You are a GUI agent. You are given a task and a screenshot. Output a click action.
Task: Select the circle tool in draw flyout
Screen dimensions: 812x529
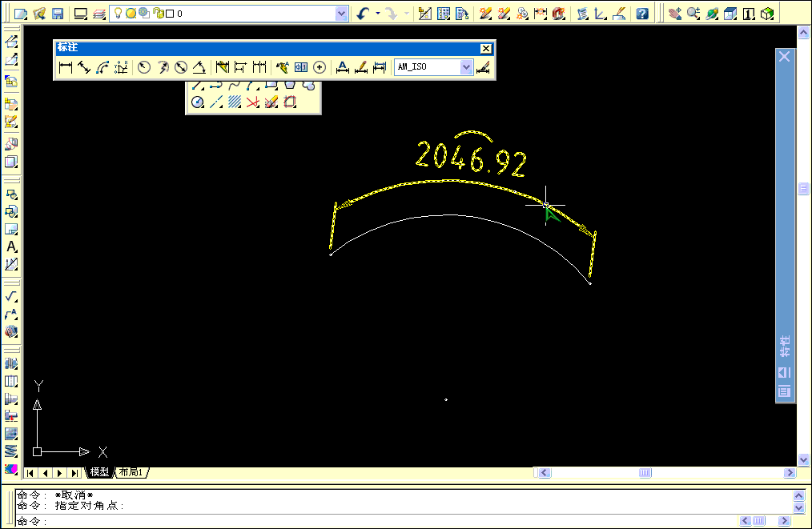click(197, 102)
